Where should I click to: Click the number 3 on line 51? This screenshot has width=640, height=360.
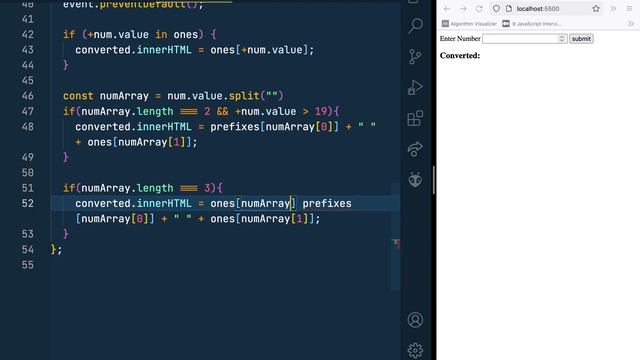(x=207, y=188)
